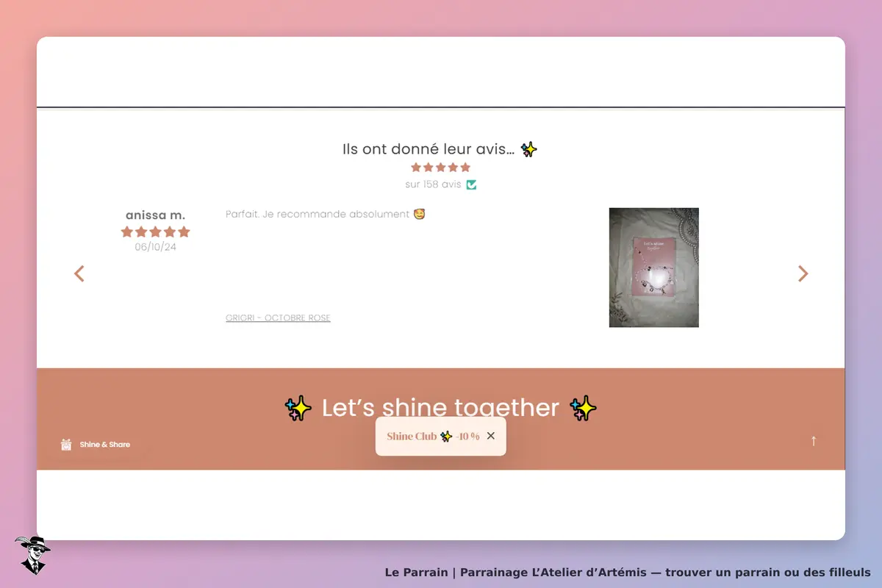
Task: Click the 'sur 158 avis' review count
Action: (433, 184)
